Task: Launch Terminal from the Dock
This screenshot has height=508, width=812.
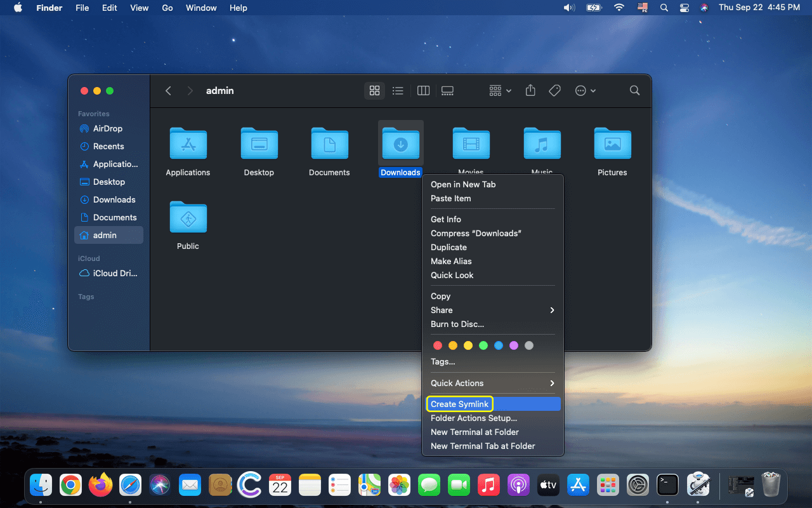Action: click(667, 485)
